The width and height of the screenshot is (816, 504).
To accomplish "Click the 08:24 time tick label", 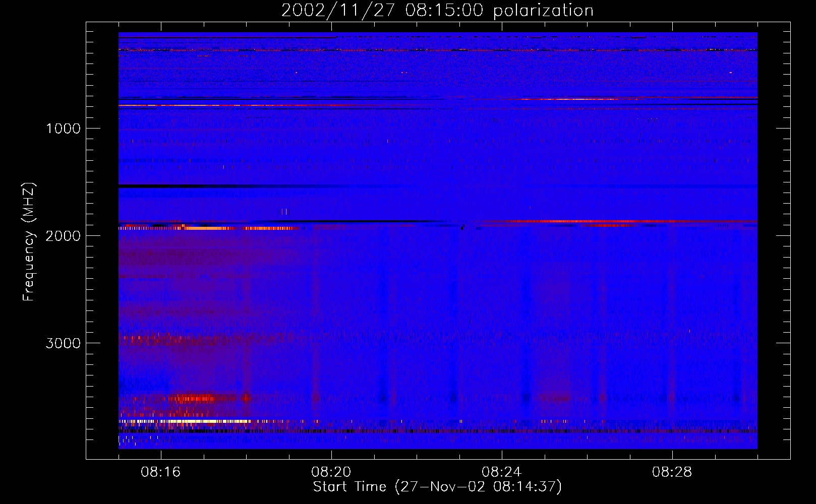I will pyautogui.click(x=502, y=472).
